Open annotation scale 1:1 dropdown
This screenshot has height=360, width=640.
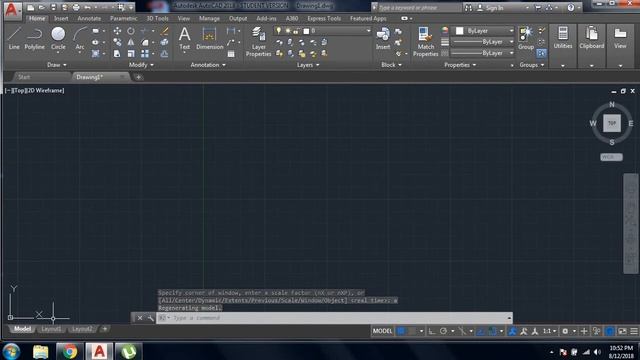point(549,331)
